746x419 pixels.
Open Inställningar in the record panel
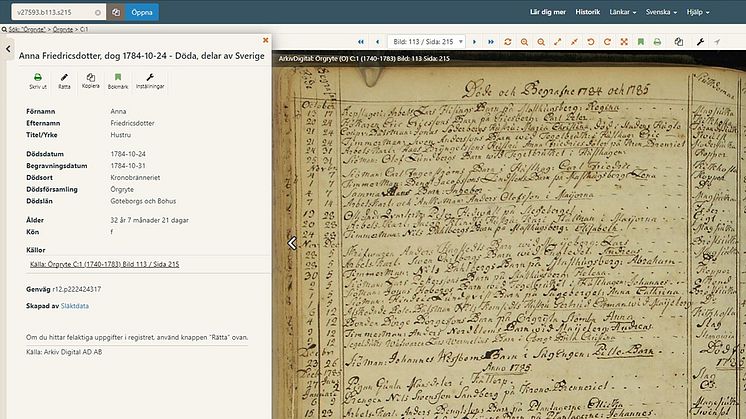(x=150, y=81)
